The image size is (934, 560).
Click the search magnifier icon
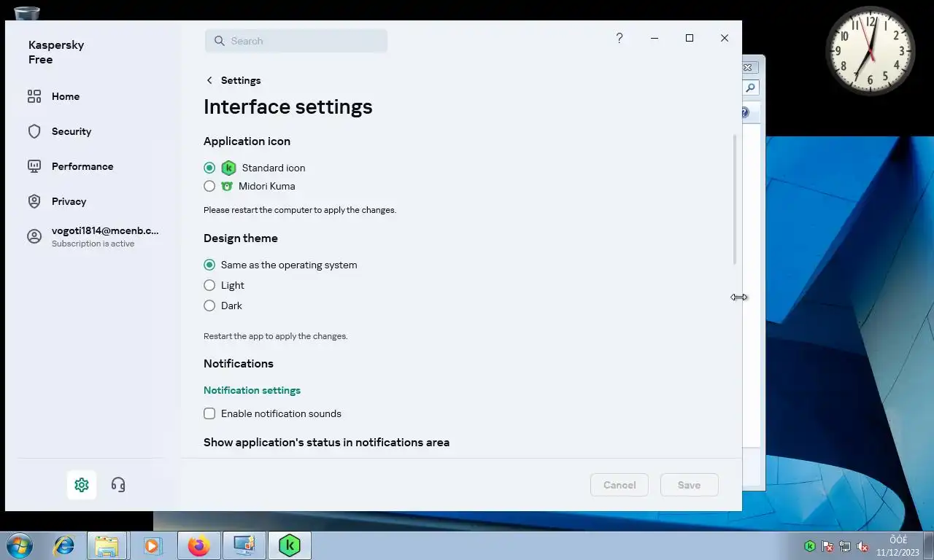click(219, 41)
